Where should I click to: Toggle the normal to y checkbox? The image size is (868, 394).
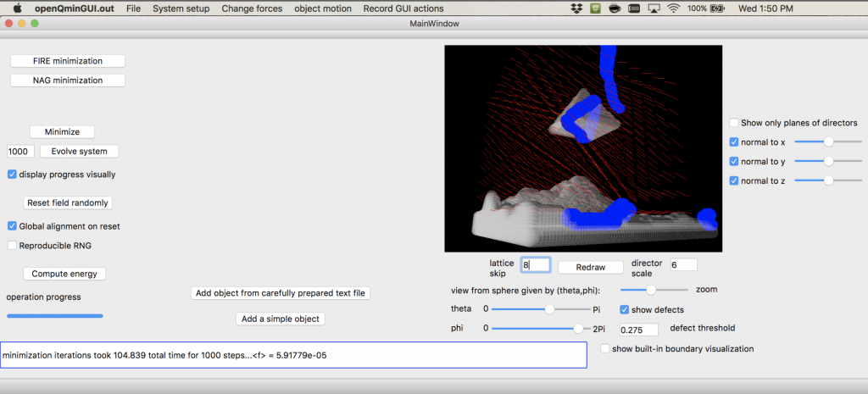(734, 162)
